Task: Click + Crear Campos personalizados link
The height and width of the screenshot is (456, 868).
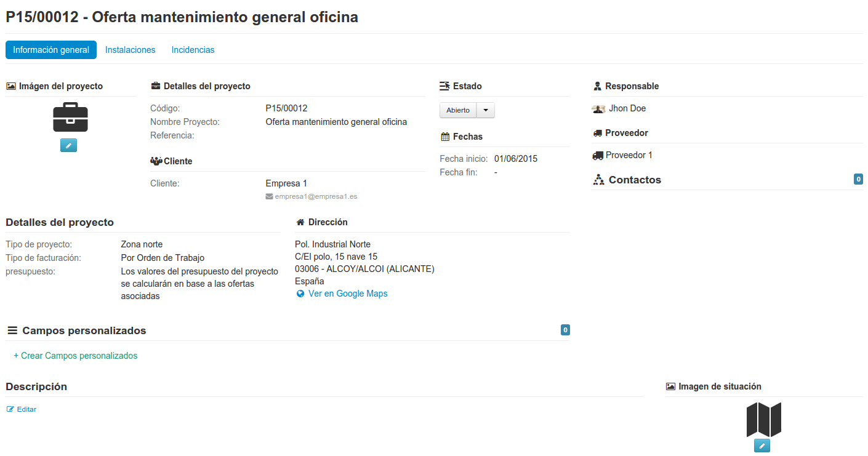Action: [76, 356]
